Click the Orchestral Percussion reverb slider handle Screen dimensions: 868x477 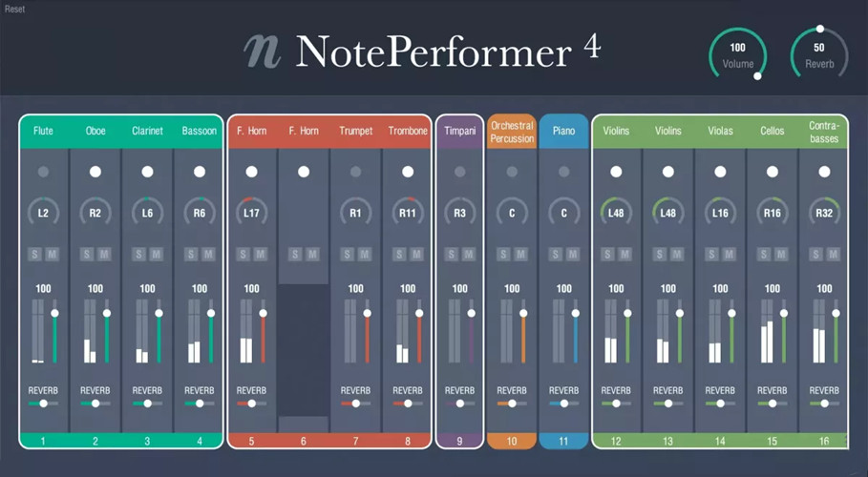pyautogui.click(x=512, y=404)
